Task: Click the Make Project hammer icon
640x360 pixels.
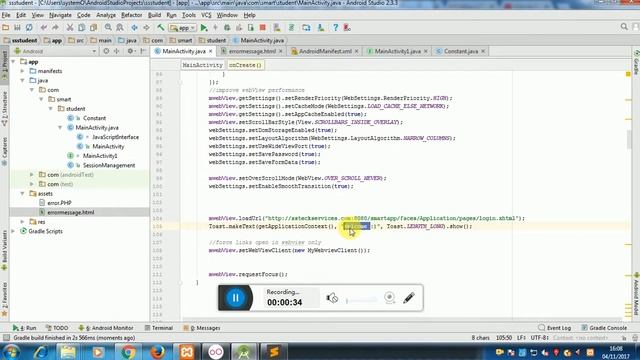Action: [160, 28]
